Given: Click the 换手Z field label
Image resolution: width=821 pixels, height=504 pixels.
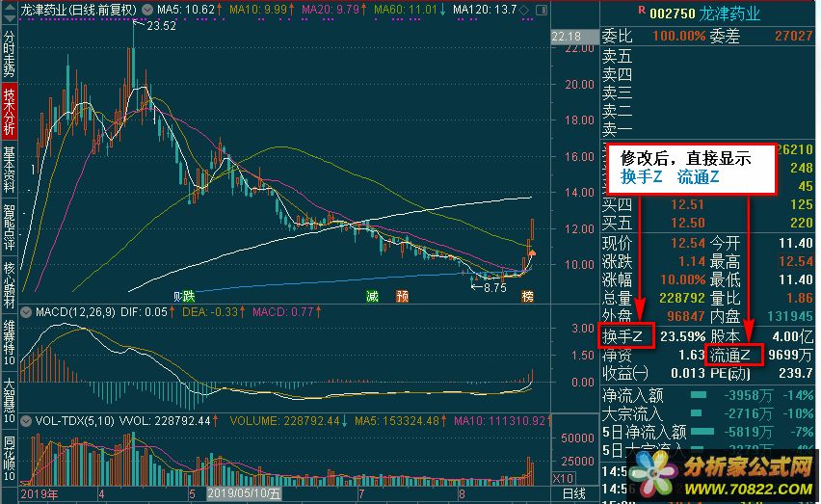Looking at the screenshot, I should (x=622, y=336).
